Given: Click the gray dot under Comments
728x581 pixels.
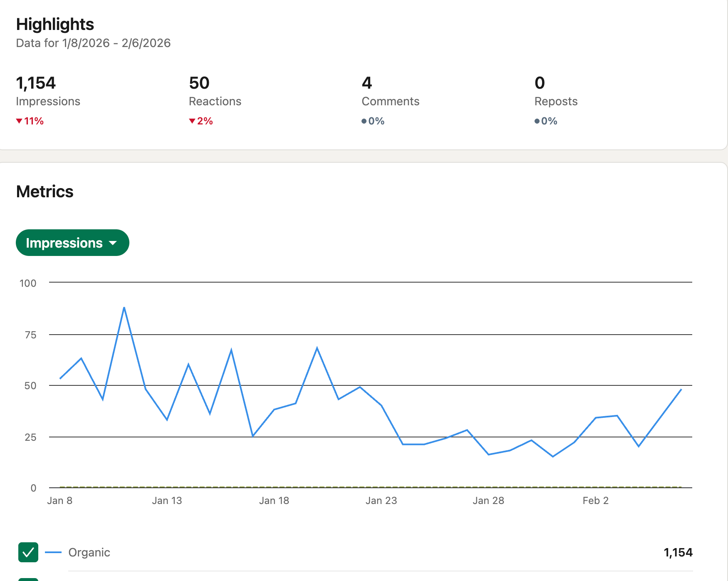Looking at the screenshot, I should 364,121.
